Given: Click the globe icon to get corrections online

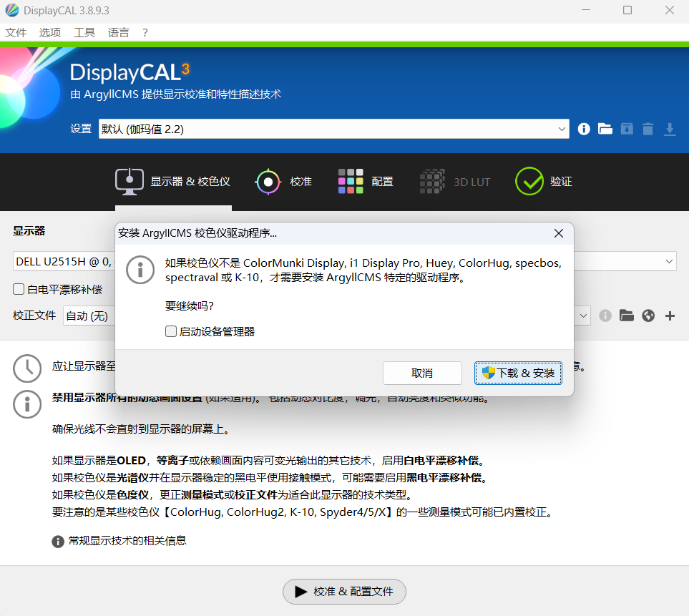Looking at the screenshot, I should point(648,316).
